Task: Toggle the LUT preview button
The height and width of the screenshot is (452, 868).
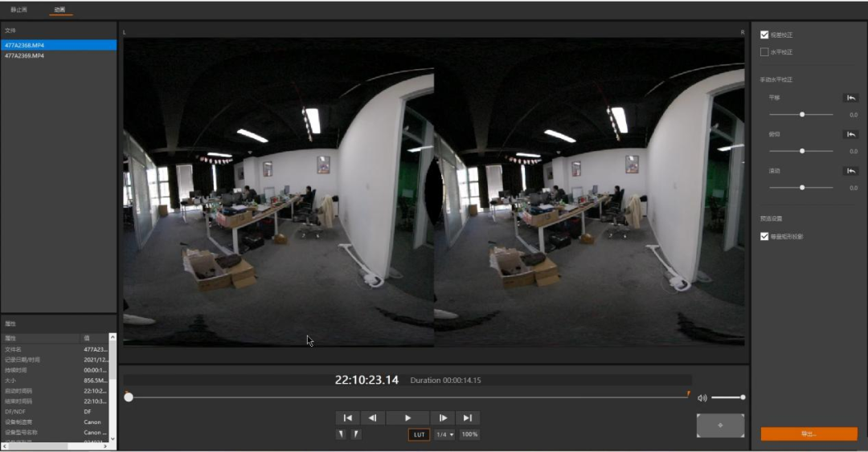Action: click(419, 434)
